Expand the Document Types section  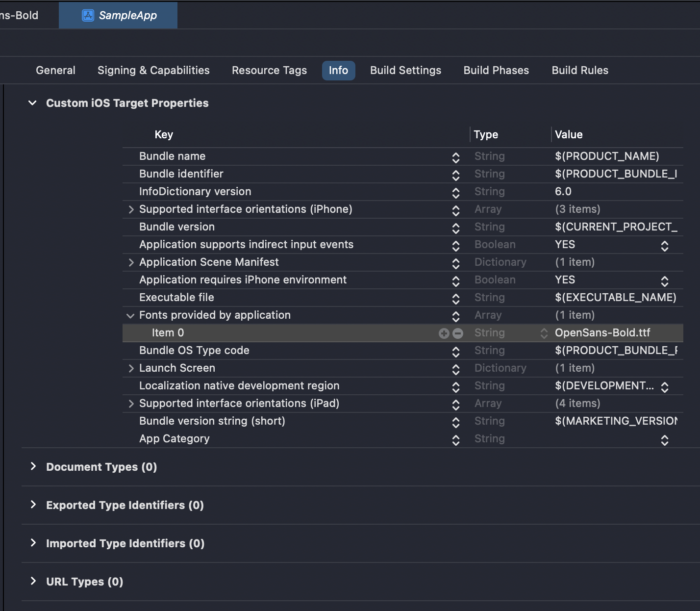pyautogui.click(x=33, y=467)
